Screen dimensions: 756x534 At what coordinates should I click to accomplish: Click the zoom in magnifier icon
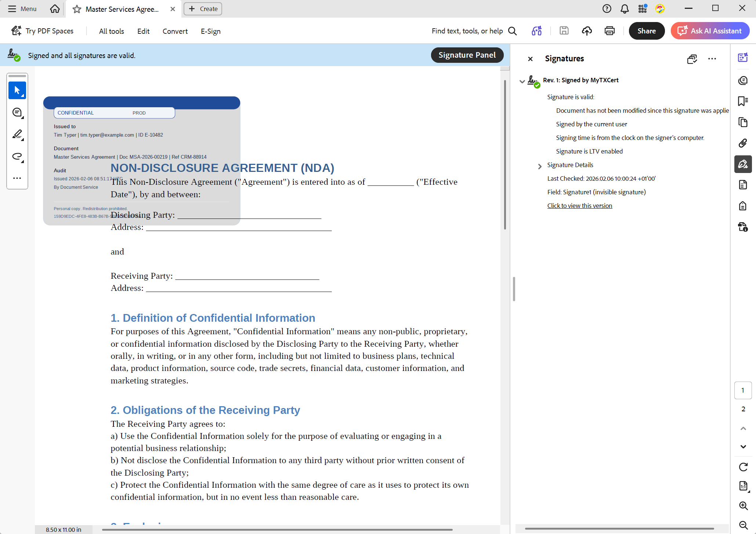tap(743, 506)
